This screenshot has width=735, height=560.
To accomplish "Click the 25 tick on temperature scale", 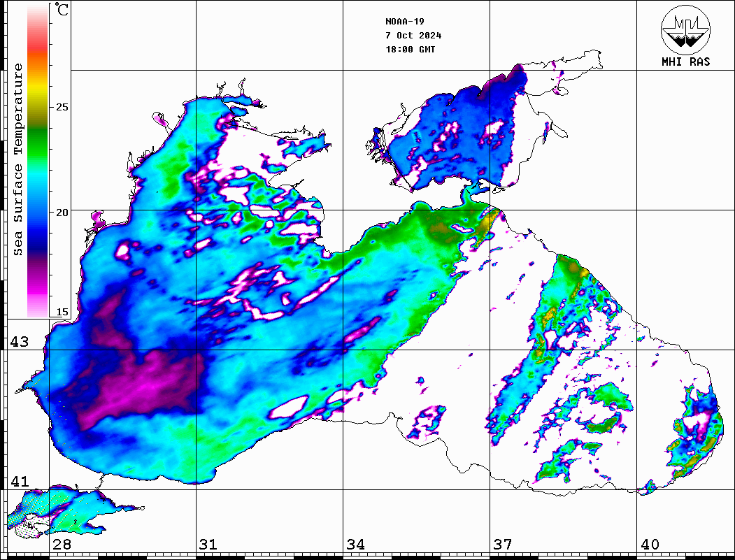I will (x=62, y=107).
